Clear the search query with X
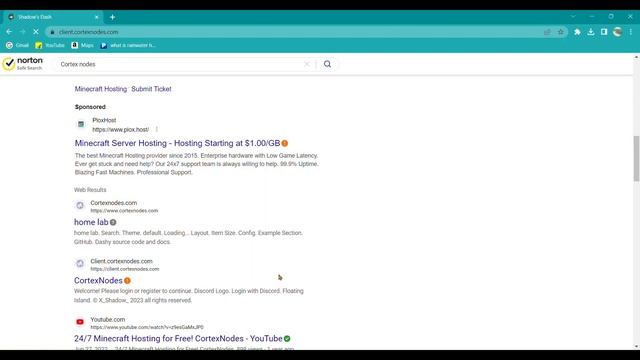Viewport: 640px width, 360px height. tap(307, 64)
